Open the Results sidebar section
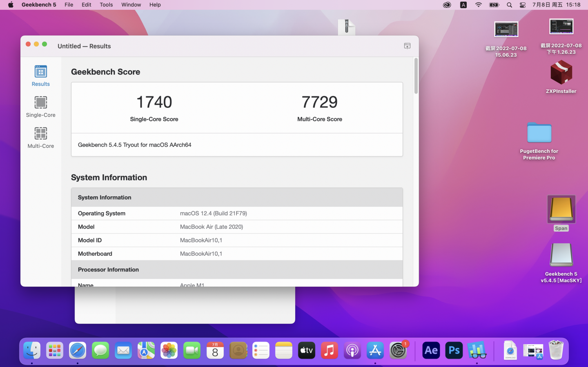The image size is (588, 367). pos(40,76)
